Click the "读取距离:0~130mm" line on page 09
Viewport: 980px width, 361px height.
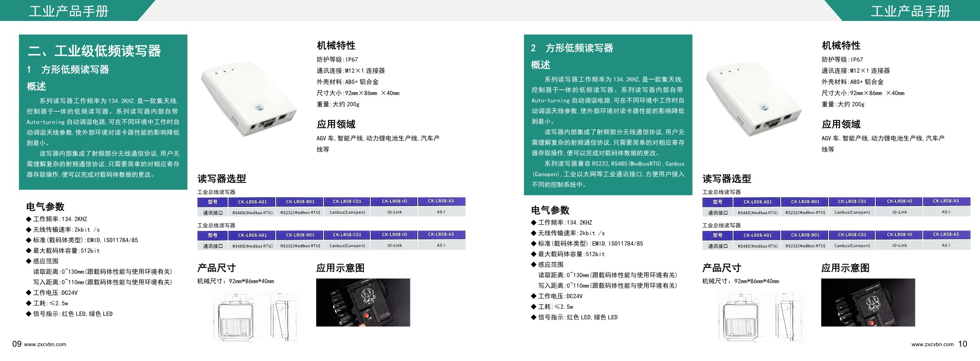(103, 272)
